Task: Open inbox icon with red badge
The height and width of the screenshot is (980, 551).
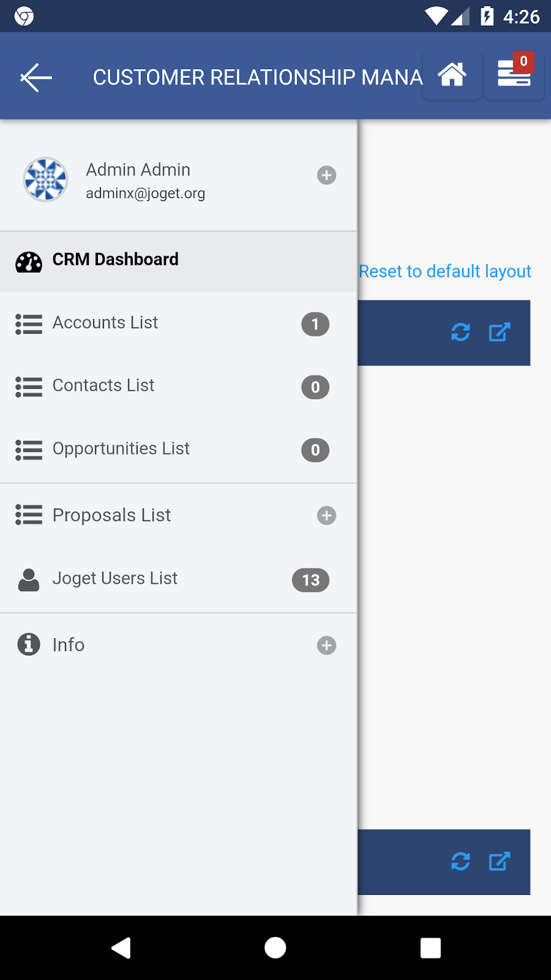Action: pos(514,75)
